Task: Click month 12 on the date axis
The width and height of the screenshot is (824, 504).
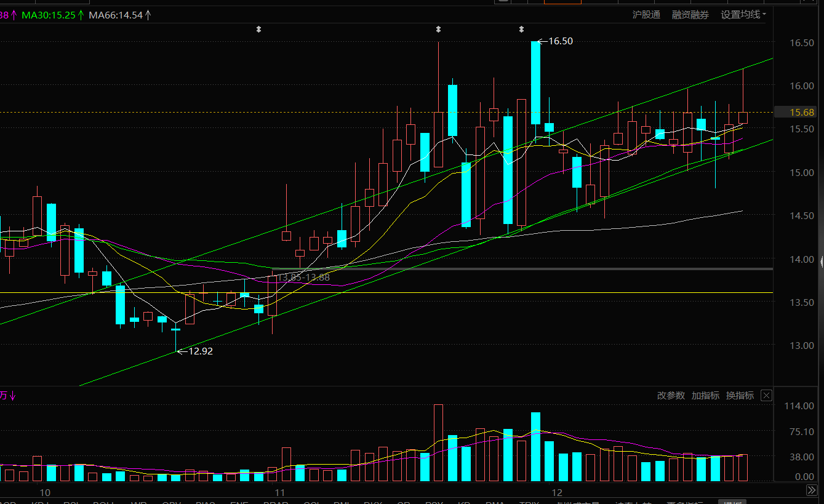Action: (x=557, y=493)
